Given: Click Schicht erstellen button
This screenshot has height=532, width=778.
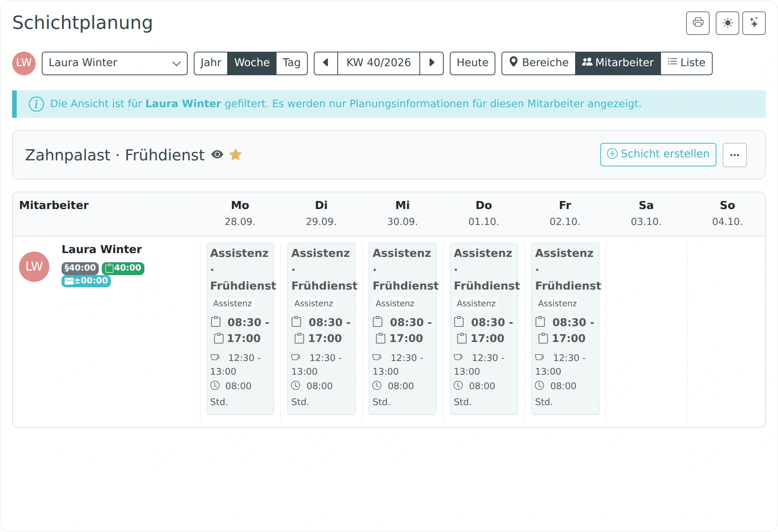Looking at the screenshot, I should [658, 154].
